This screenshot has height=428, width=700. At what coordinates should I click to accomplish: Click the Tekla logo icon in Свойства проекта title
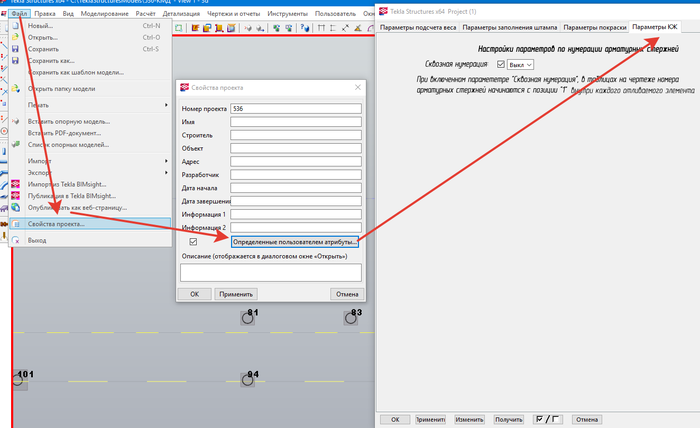pyautogui.click(x=184, y=87)
